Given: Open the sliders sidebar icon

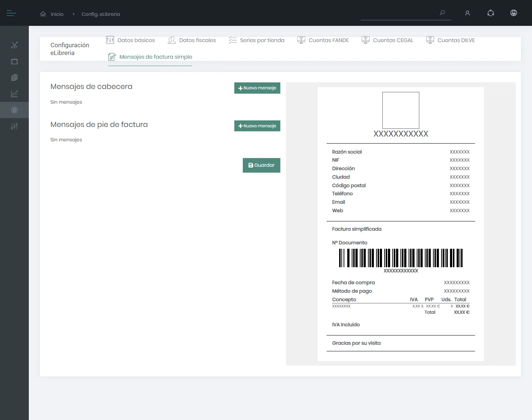Looking at the screenshot, I should click(14, 126).
